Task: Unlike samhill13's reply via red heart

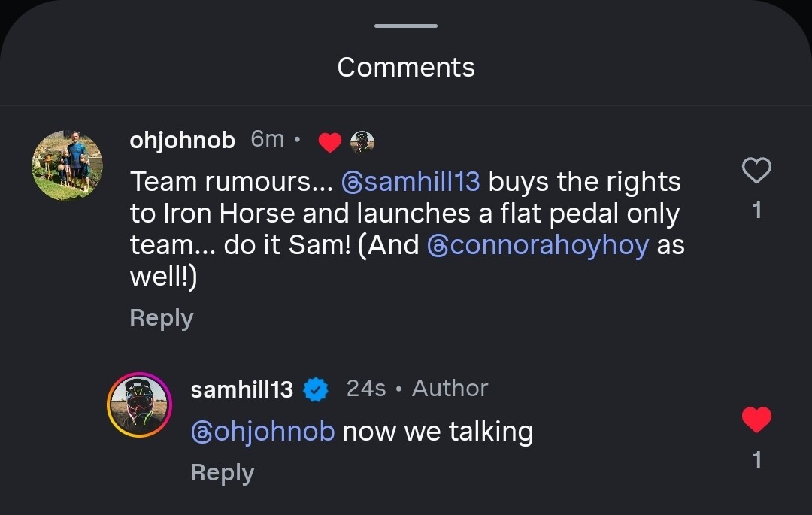Action: click(x=756, y=420)
